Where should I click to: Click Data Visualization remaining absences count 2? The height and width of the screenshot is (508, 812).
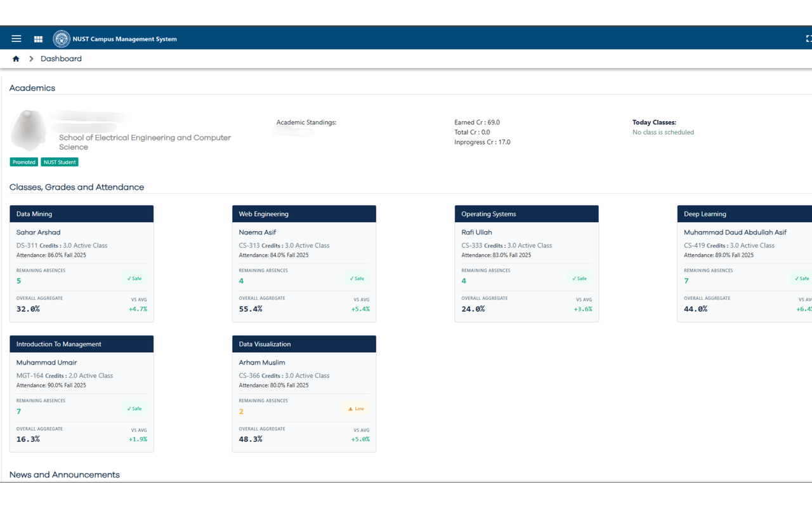click(241, 411)
